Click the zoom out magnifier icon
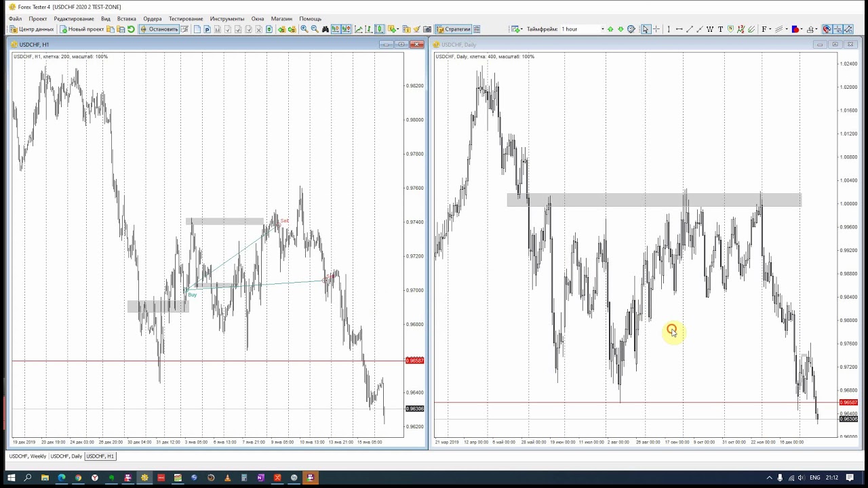The height and width of the screenshot is (488, 868). (x=315, y=29)
